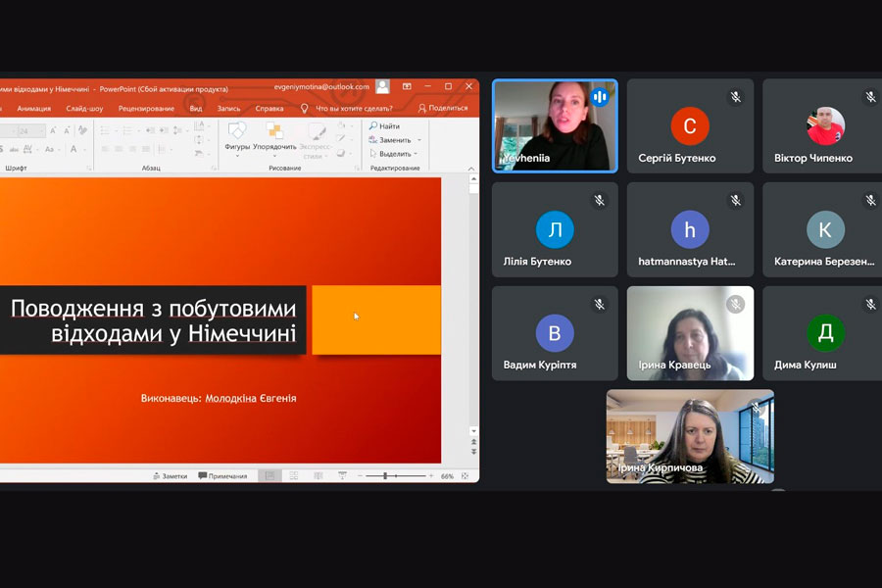Expand the Выделить dropdown

coord(416,154)
